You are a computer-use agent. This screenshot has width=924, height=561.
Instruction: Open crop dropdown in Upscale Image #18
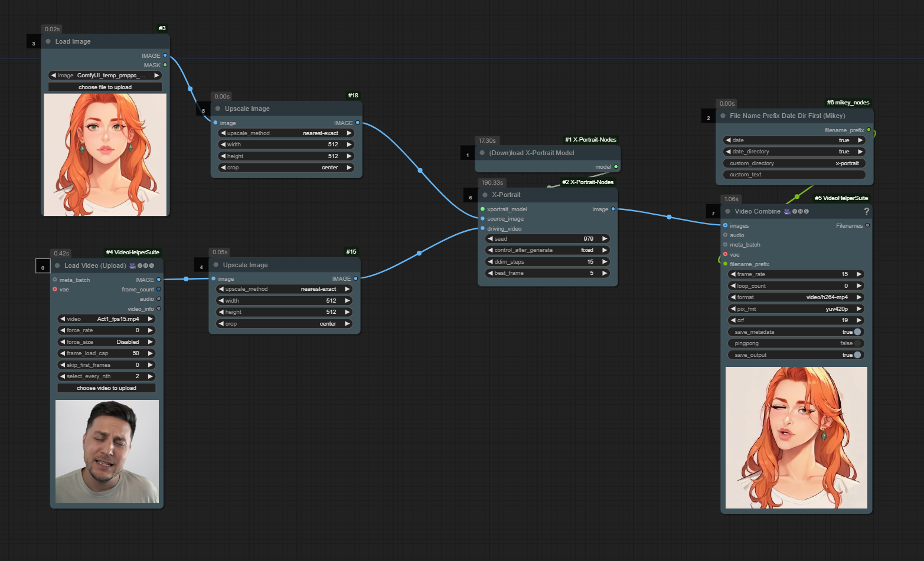286,168
